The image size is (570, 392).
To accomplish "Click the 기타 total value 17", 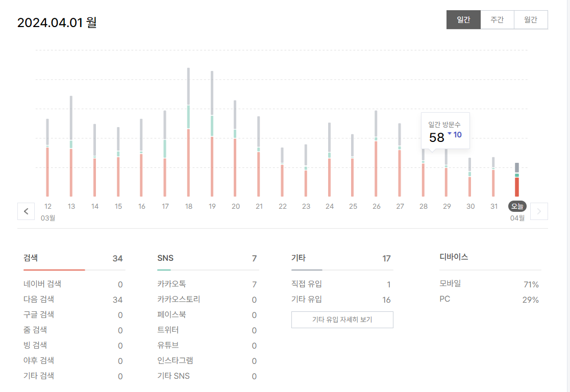I will point(386,259).
